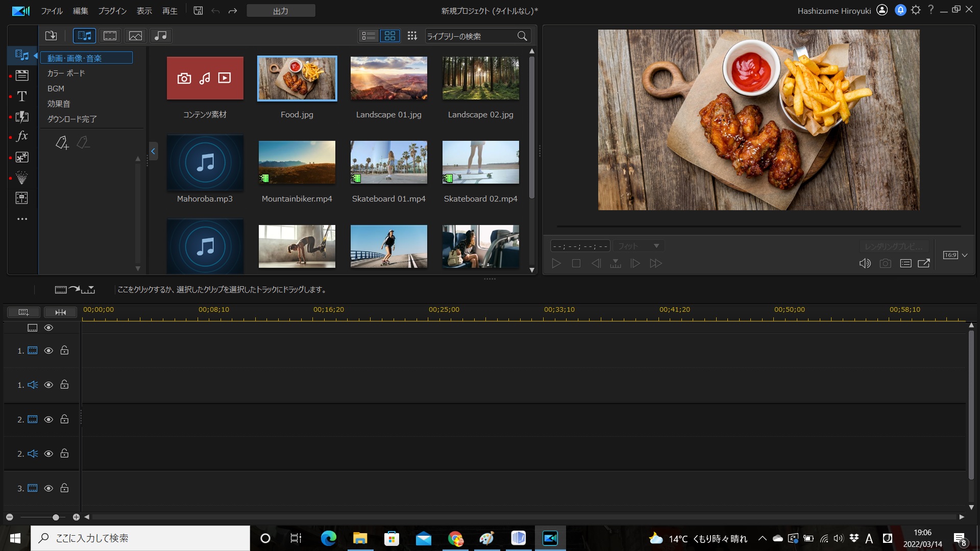Select カラー ボード category
Screen dimensions: 980x551
(x=66, y=73)
